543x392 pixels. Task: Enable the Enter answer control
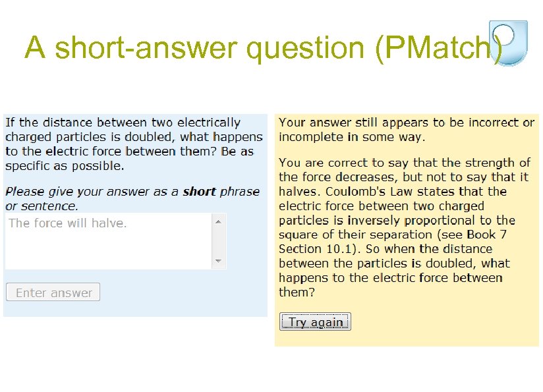[x=53, y=292]
